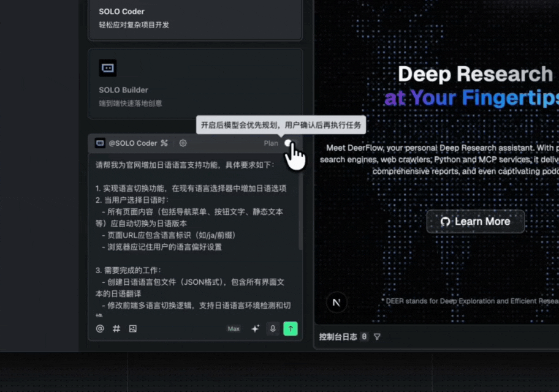559x392 pixels.
Task: Open the console log filter funnel icon
Action: 377,337
